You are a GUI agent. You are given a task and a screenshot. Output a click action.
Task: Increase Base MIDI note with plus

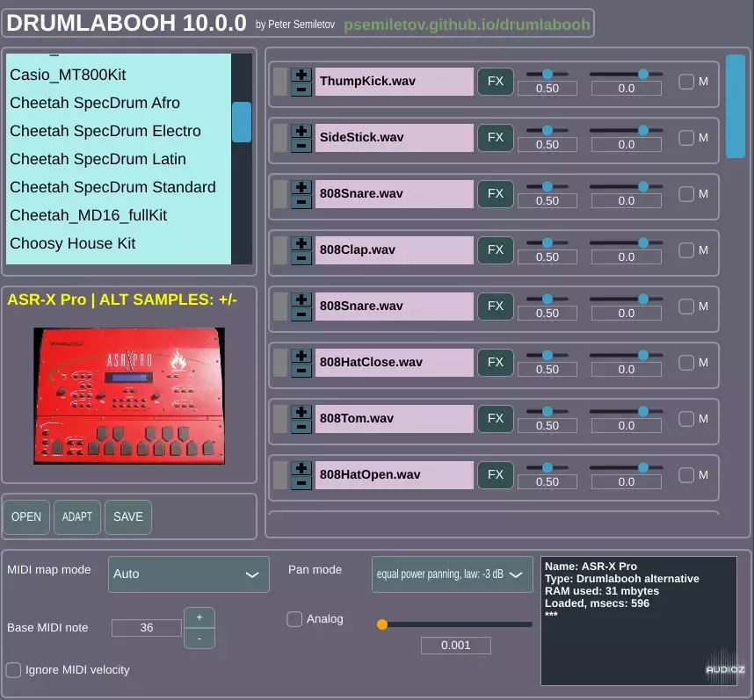199,617
